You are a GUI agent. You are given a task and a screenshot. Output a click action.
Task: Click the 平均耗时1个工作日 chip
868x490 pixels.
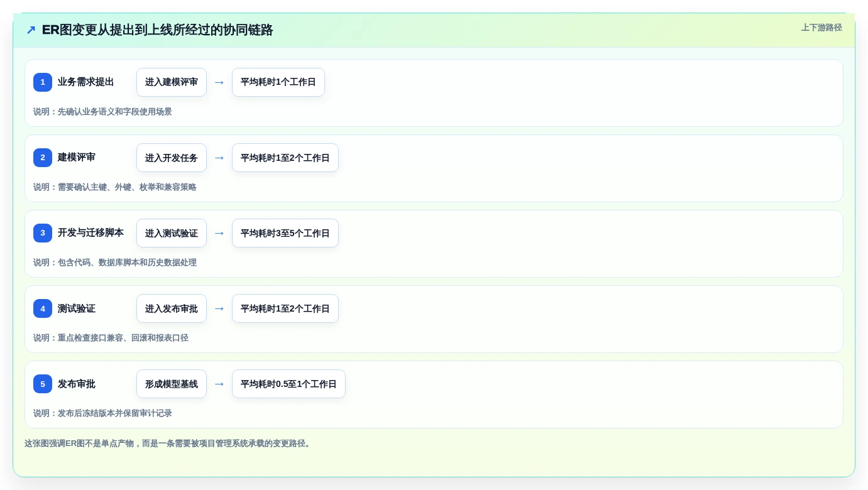[278, 82]
